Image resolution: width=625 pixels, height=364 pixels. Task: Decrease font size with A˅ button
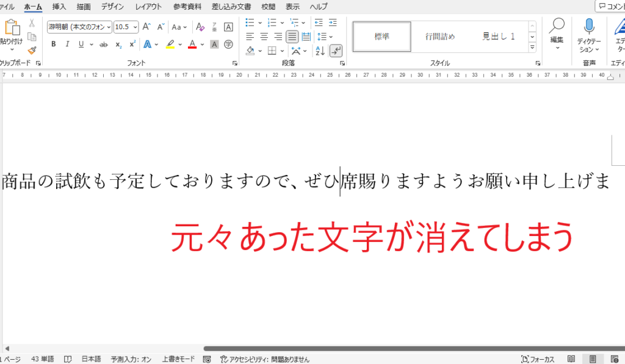coord(161,27)
